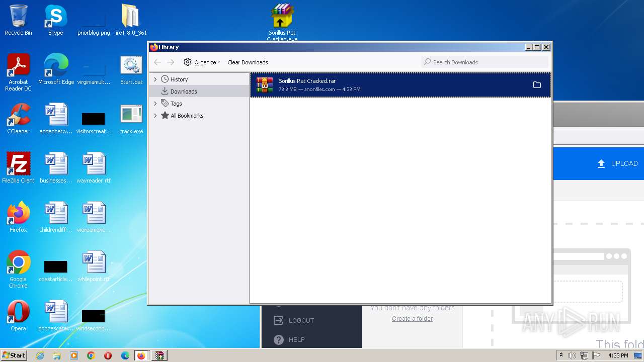This screenshot has width=644, height=362.
Task: Click Opera icon in taskbar
Action: coord(108,355)
